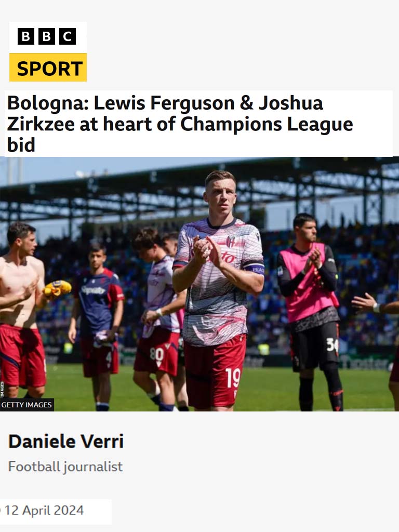Click the number 80 on the player's shorts
This screenshot has width=399, height=532.
click(x=157, y=354)
